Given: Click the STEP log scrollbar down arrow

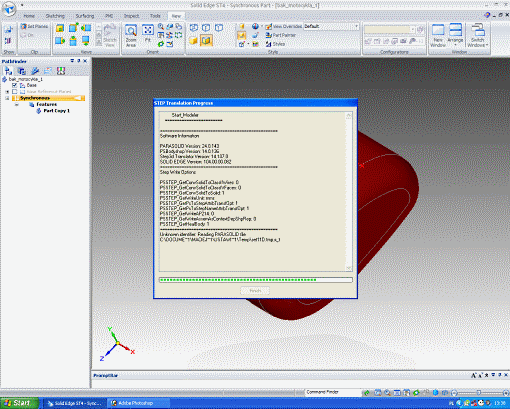Looking at the screenshot, I should pyautogui.click(x=349, y=268).
